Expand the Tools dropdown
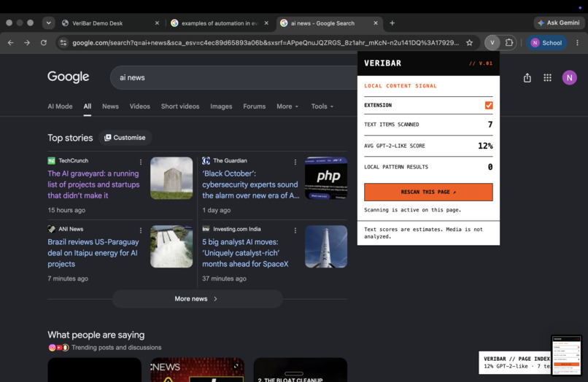588x382 pixels. (x=322, y=106)
